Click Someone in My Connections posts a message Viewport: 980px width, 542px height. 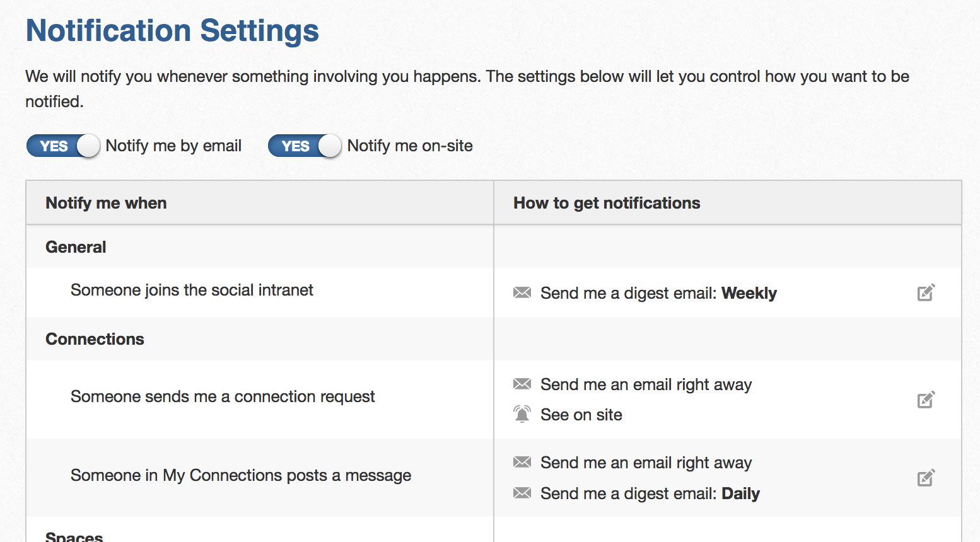tap(241, 475)
